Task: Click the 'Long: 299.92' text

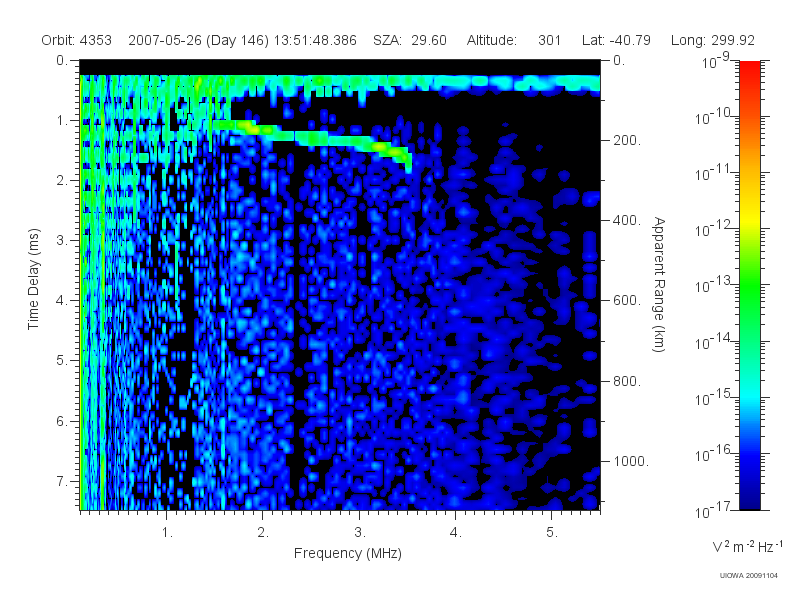Action: (x=713, y=40)
